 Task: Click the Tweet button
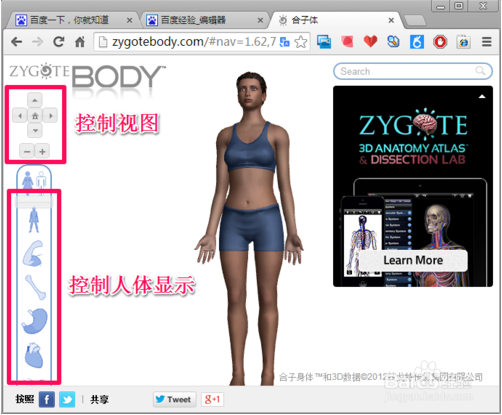click(x=174, y=399)
